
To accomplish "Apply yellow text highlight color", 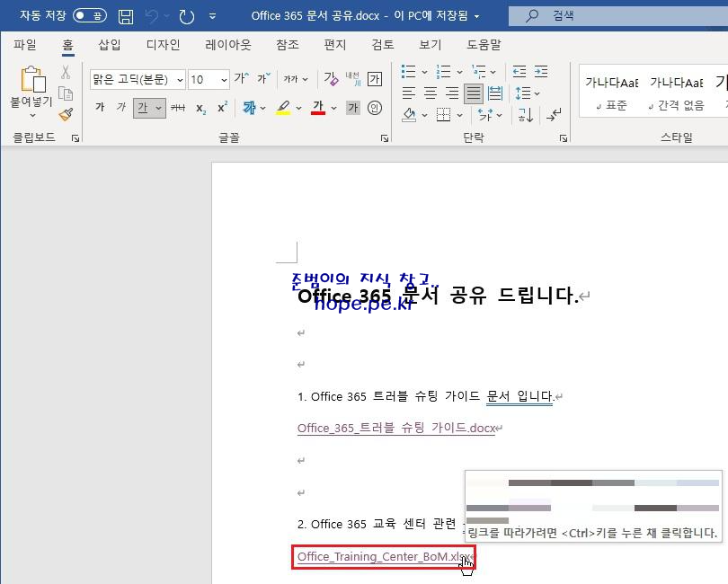I will 283,108.
